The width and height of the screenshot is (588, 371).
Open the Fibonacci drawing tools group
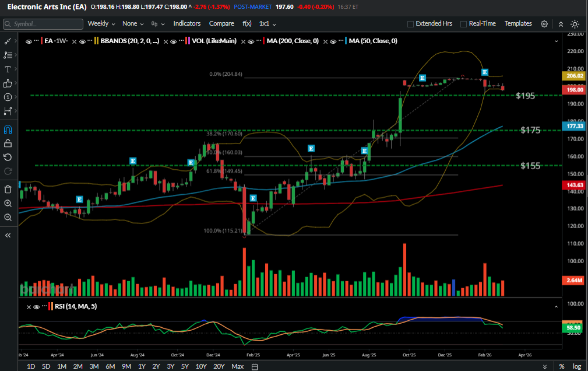point(8,55)
